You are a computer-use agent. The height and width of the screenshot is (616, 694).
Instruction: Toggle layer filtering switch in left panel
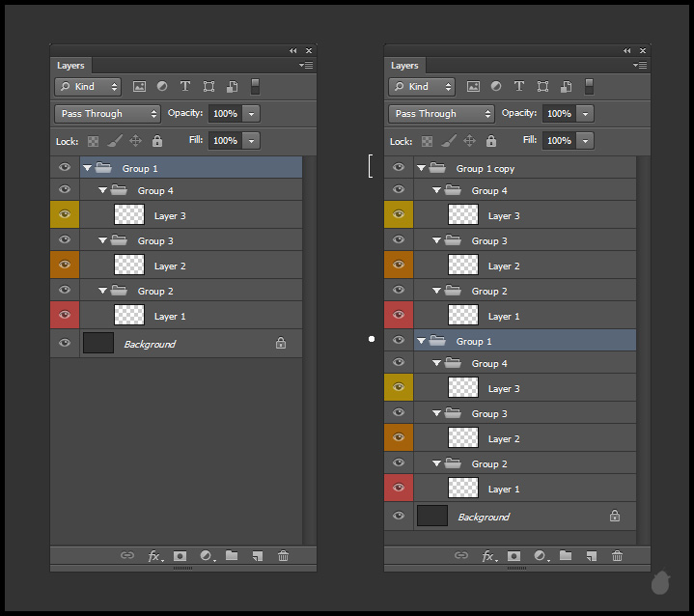[256, 87]
